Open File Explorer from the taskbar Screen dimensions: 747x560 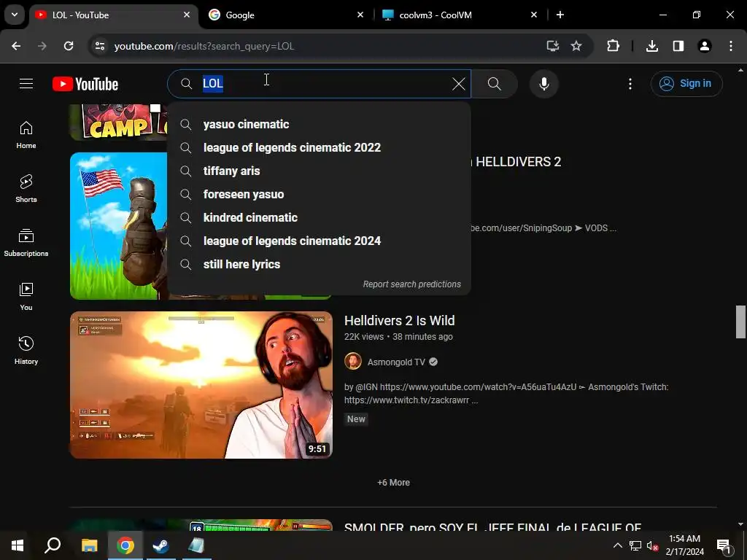tap(89, 545)
